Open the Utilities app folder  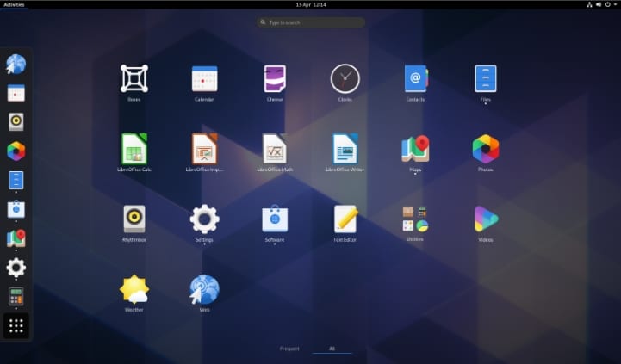(x=415, y=219)
